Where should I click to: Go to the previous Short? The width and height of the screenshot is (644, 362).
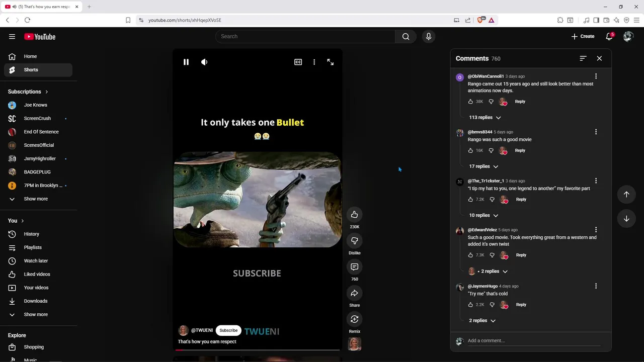coord(626,195)
